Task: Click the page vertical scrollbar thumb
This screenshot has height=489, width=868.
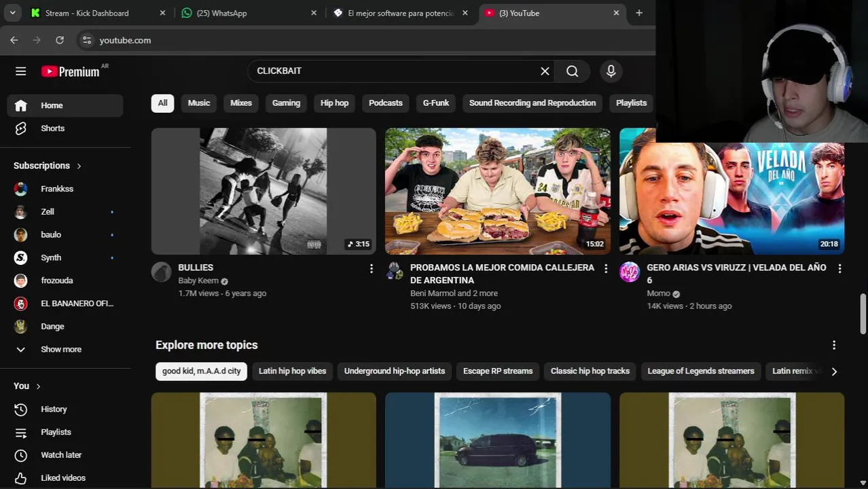Action: [x=863, y=312]
